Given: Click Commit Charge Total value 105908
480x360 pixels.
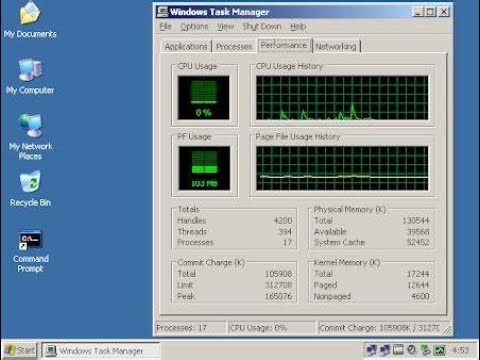Looking at the screenshot, I should (x=278, y=274).
